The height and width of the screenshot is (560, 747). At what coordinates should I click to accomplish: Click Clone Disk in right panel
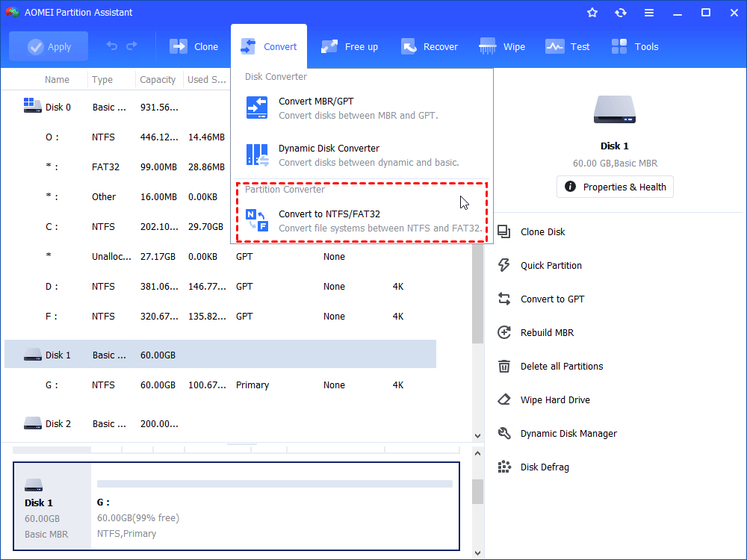coord(542,232)
